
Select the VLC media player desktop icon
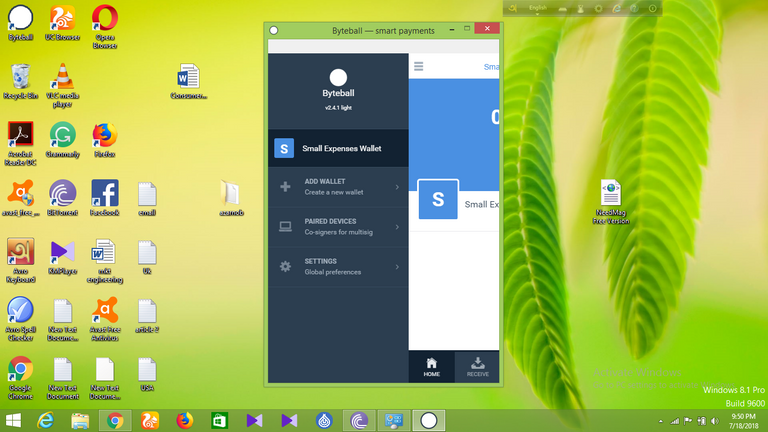(x=62, y=86)
